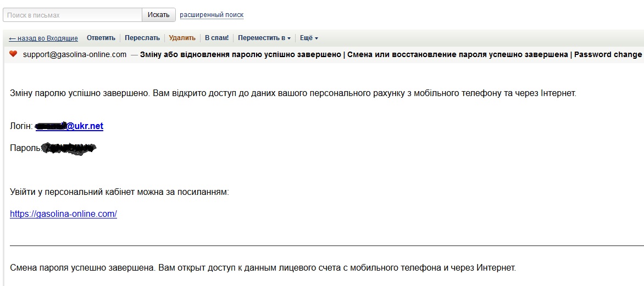Expand the 'Переместить в' dropdown
This screenshot has width=644, height=286.
264,38
